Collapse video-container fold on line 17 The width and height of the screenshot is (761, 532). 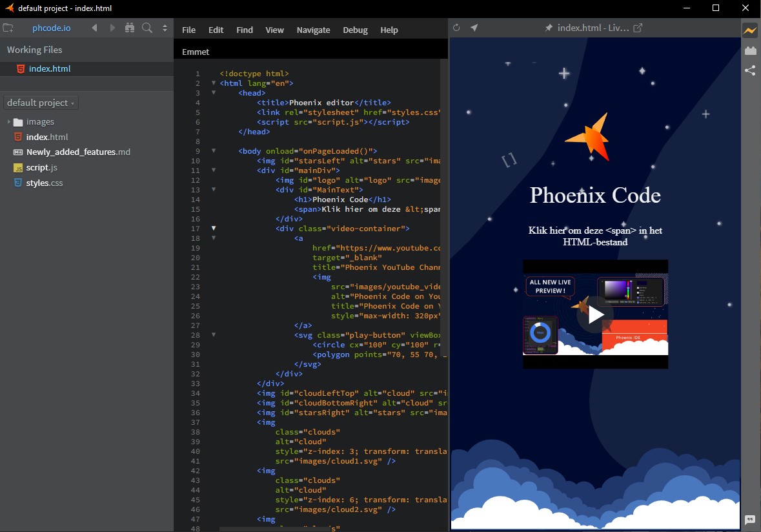click(213, 228)
